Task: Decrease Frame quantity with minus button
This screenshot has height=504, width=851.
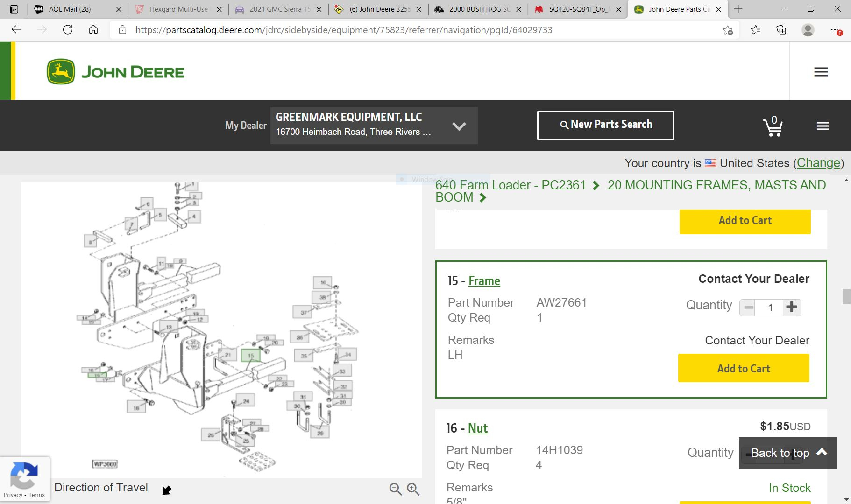Action: tap(748, 307)
